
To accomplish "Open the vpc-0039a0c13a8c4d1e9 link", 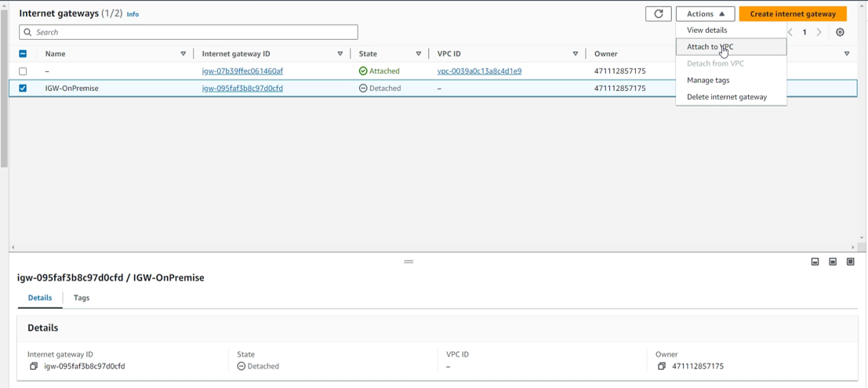I will tap(479, 71).
